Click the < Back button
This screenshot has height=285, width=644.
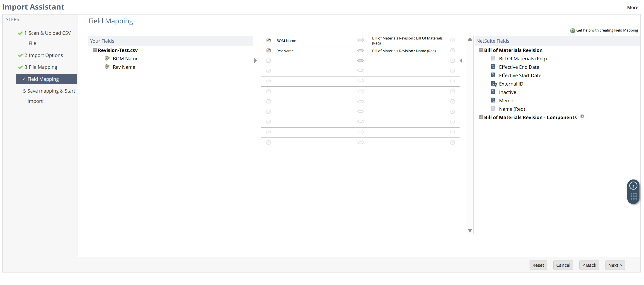[x=589, y=265]
